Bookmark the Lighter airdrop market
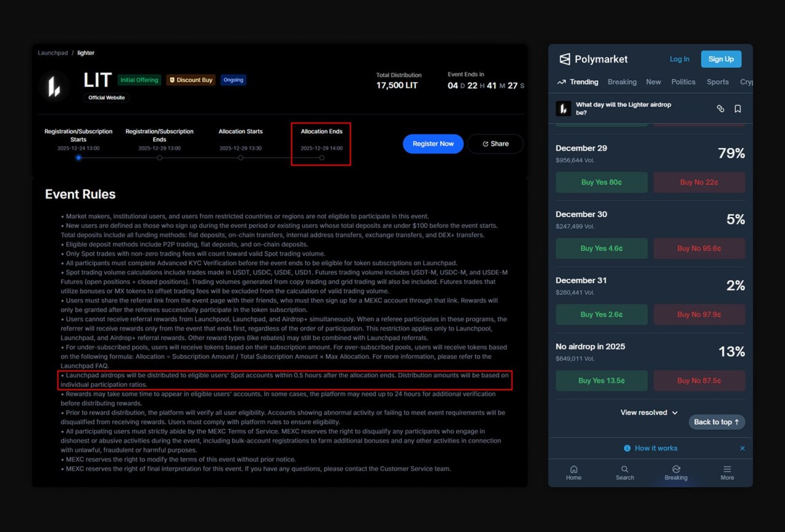 click(738, 108)
